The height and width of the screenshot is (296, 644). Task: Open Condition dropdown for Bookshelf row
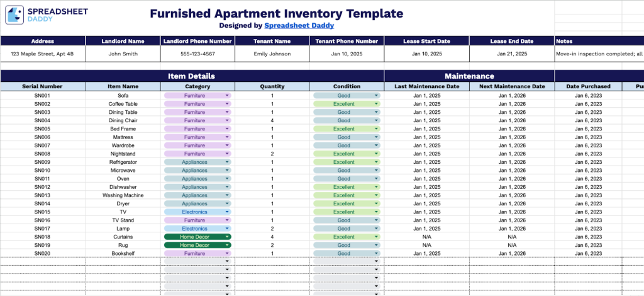[x=377, y=254]
